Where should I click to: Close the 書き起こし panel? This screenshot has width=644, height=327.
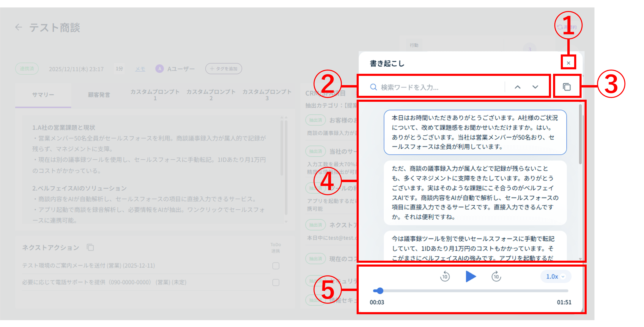pyautogui.click(x=568, y=63)
